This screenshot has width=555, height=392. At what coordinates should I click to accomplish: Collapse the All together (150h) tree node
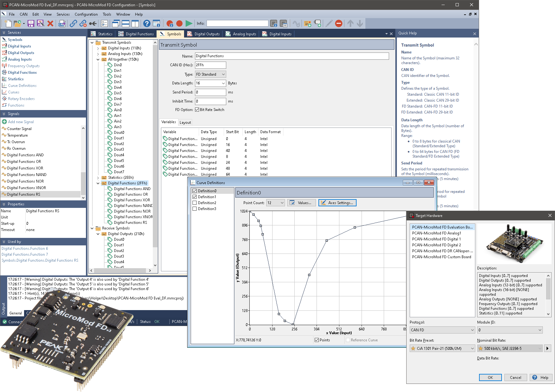(98, 59)
